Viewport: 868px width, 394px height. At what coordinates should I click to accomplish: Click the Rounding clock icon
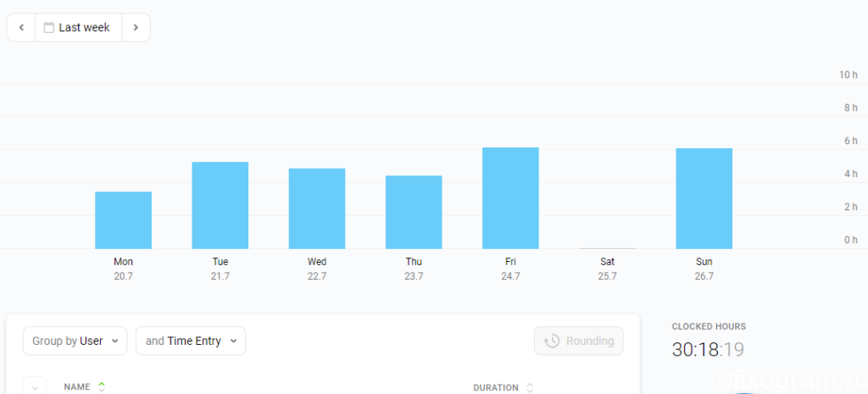(551, 341)
